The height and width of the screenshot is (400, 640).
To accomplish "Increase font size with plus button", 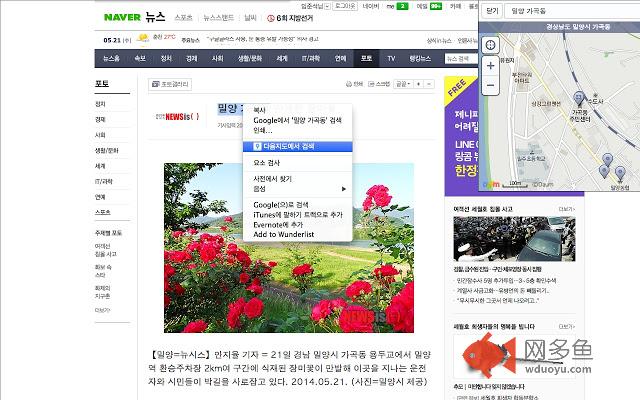I will click(419, 84).
